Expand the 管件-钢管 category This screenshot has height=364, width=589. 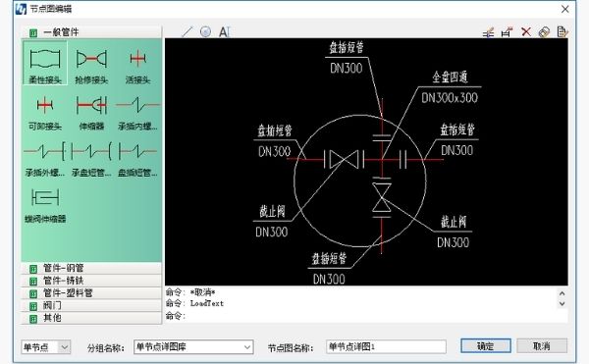91,268
